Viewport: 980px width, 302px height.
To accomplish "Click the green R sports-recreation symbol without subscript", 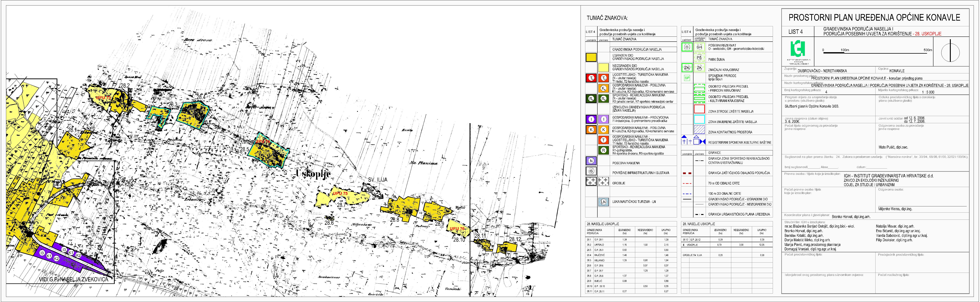I will click(603, 150).
